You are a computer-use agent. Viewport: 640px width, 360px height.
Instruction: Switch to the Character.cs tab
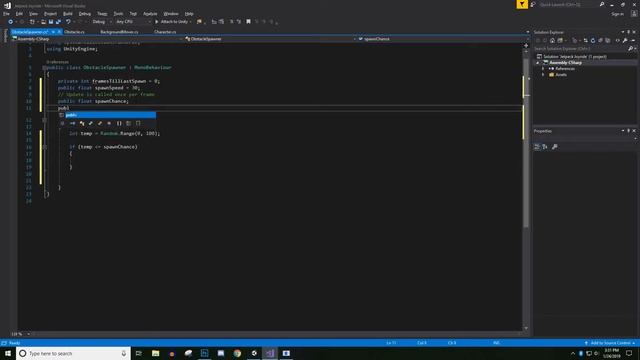[x=165, y=32]
